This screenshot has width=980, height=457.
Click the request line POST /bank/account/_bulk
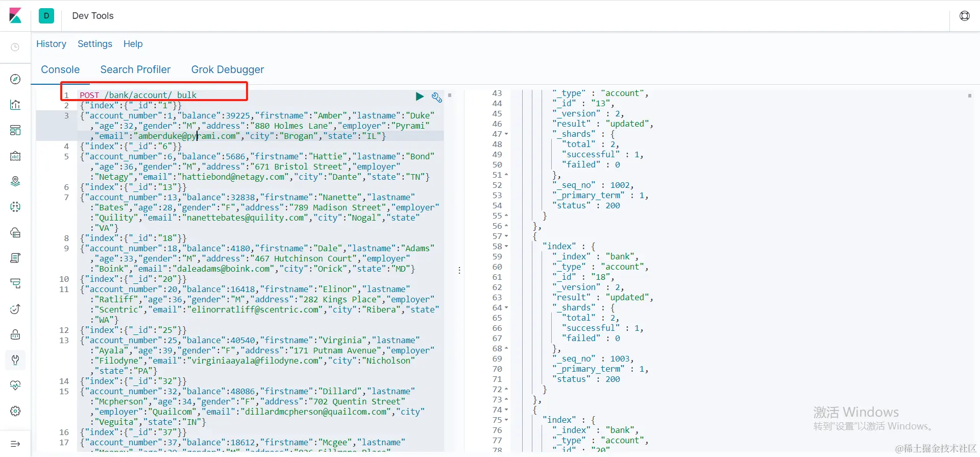[138, 95]
